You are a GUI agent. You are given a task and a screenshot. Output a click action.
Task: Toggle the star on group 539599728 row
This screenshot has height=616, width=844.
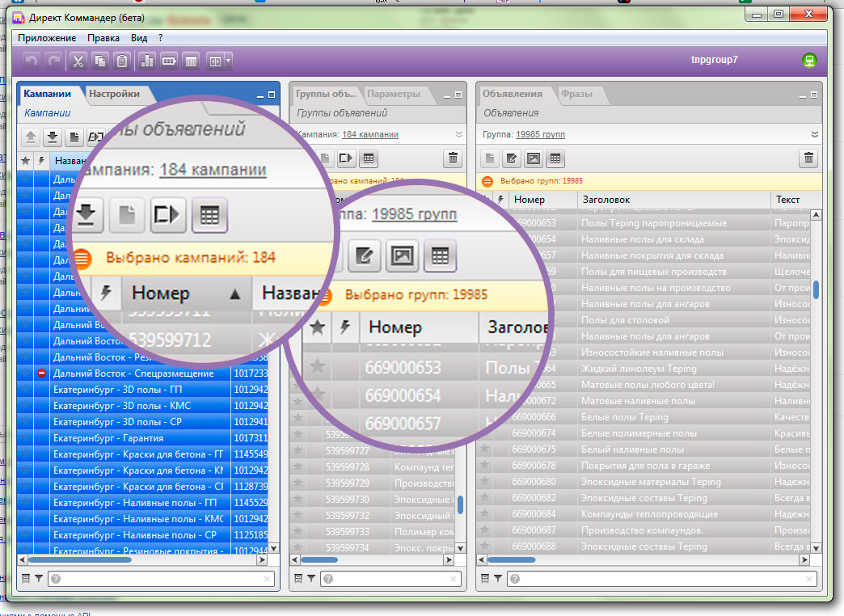[x=298, y=466]
